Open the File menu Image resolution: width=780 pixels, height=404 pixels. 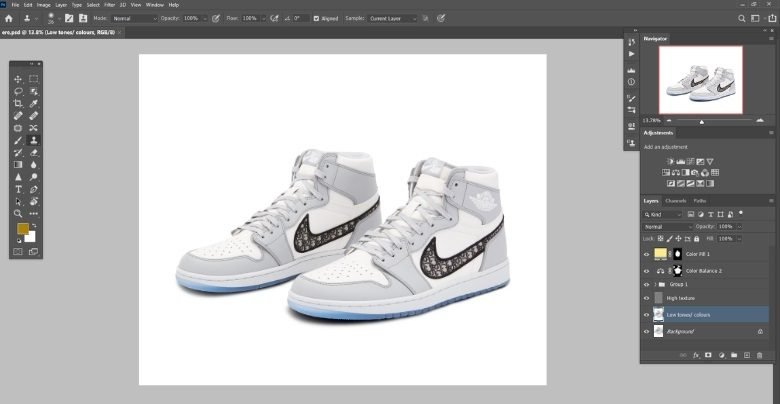point(15,4)
